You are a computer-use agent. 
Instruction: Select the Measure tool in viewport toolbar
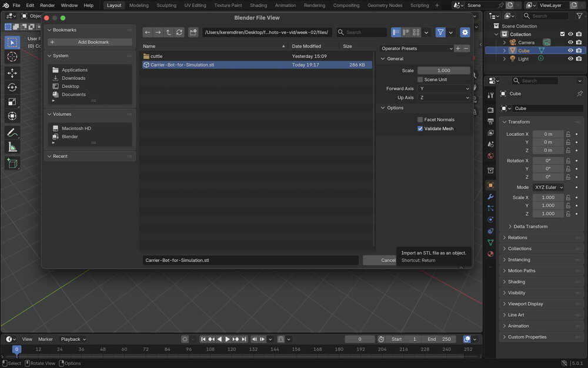(12, 147)
